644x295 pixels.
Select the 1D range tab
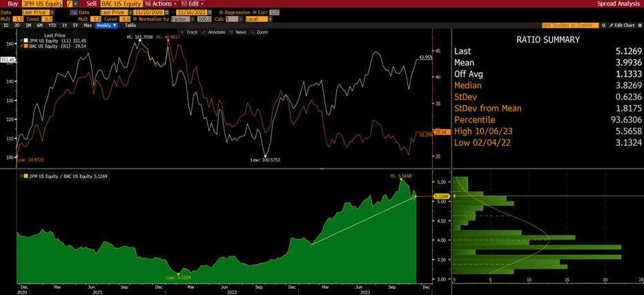coord(6,26)
